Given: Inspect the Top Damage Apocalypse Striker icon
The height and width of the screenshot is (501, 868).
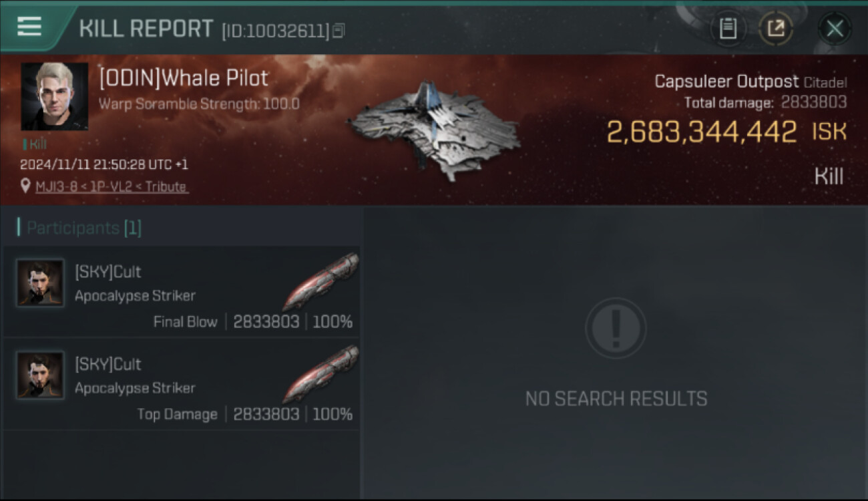Looking at the screenshot, I should point(320,374).
